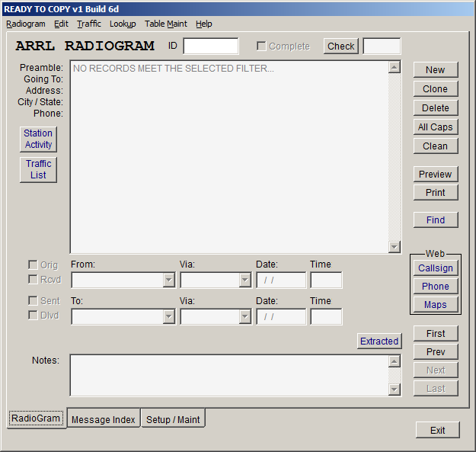Image resolution: width=476 pixels, height=452 pixels.
Task: Click the Notes scroll up arrow
Action: pyautogui.click(x=395, y=361)
